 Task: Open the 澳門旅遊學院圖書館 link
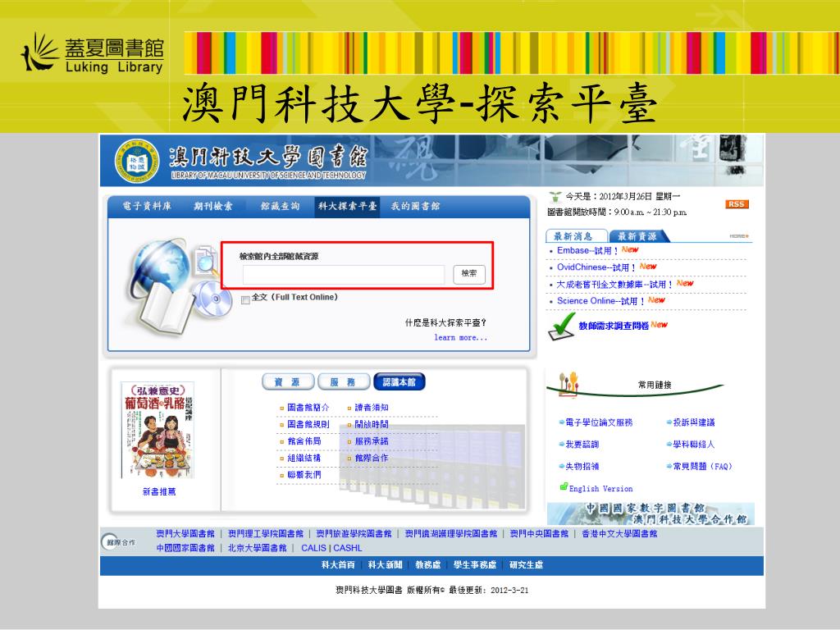click(354, 533)
